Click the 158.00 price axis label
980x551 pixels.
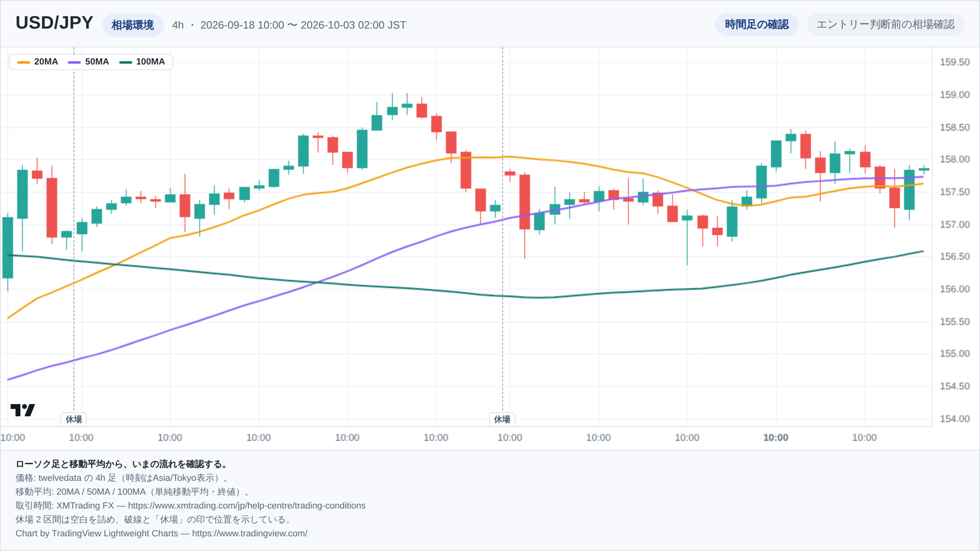[955, 159]
